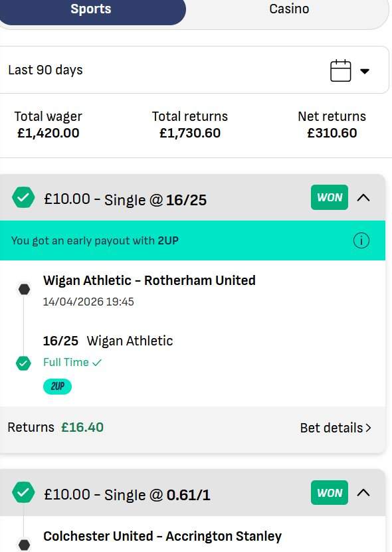Click the hexagon marker beside the Wigan fixture
Viewport: 392px width, 552px height.
[23, 288]
